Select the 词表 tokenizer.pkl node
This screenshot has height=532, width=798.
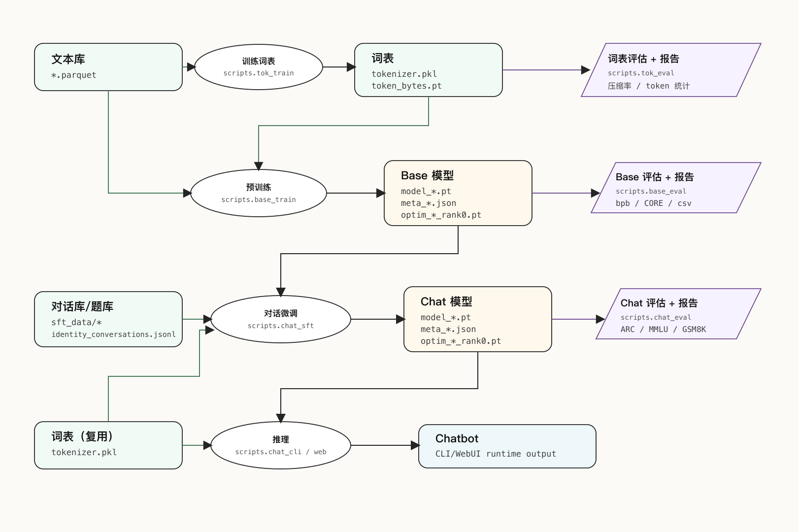click(429, 70)
